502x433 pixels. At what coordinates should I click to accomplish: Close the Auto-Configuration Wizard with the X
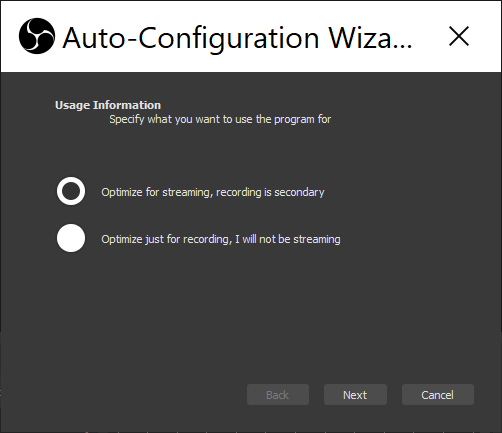pos(459,36)
